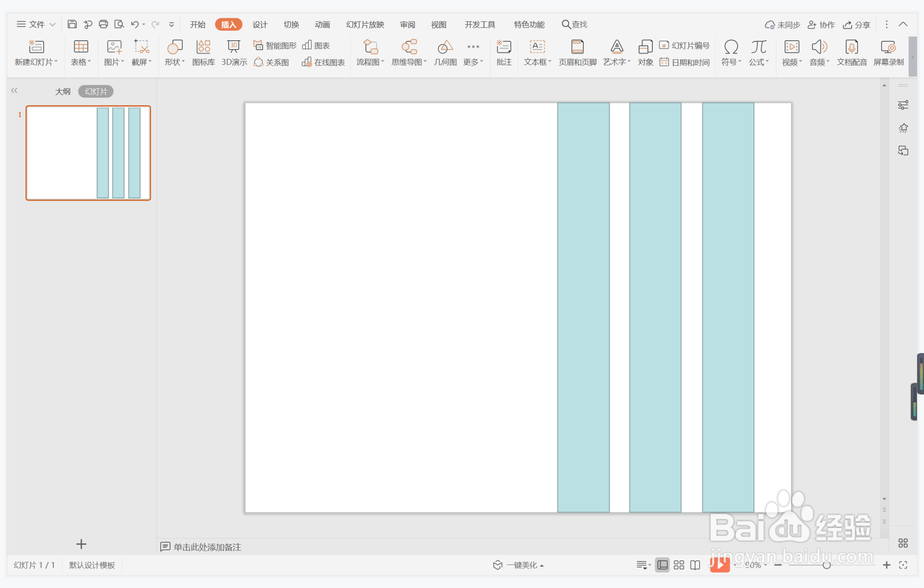Click the 页眉和页脚 header footer icon
The width and height of the screenshot is (924, 588).
577,52
